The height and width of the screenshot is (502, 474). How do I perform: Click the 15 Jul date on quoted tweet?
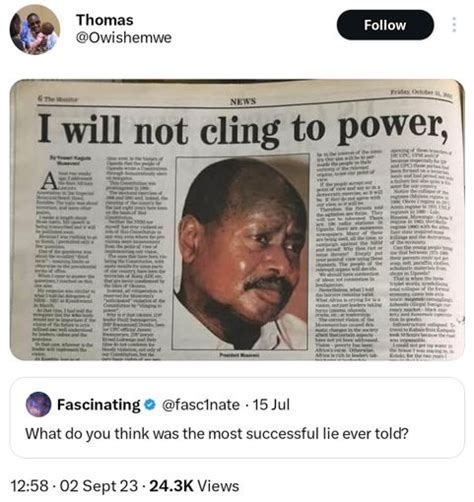point(271,405)
